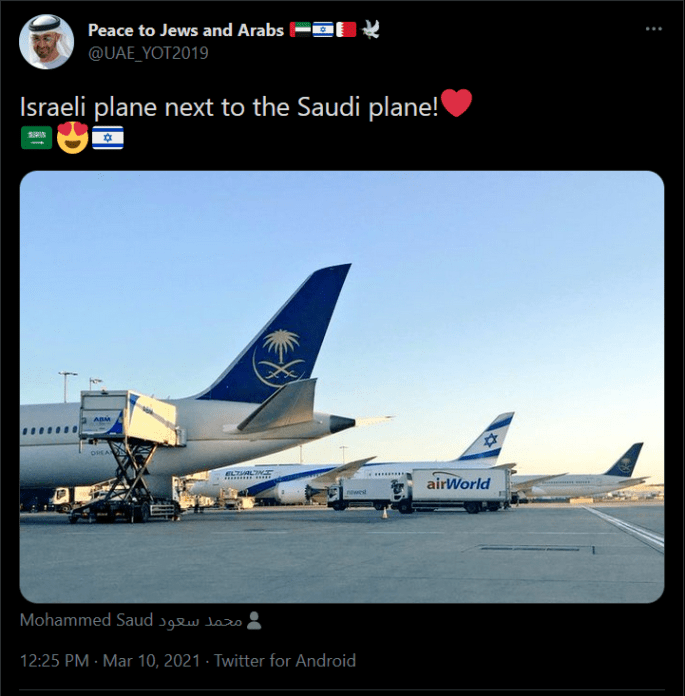
Task: Click the tweet text about Israeli plane
Action: click(x=230, y=106)
